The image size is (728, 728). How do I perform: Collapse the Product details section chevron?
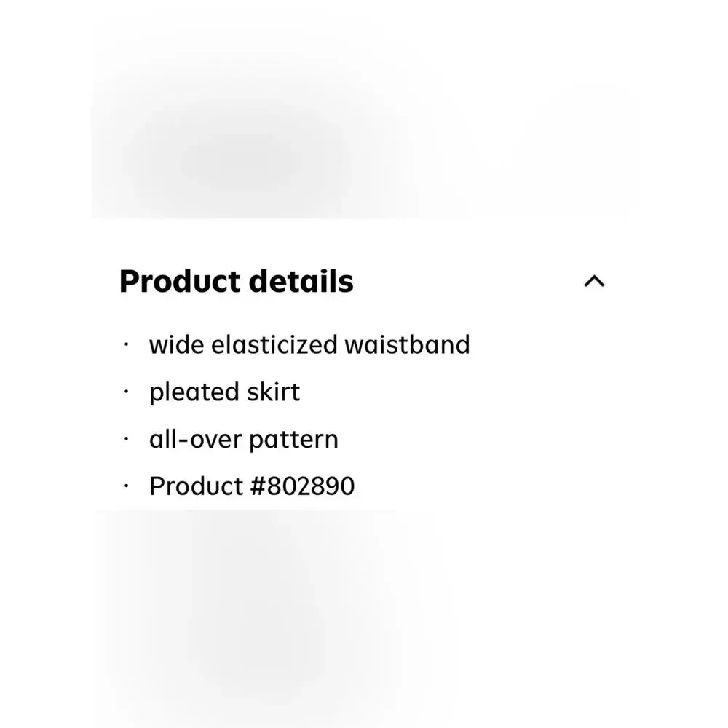[594, 281]
